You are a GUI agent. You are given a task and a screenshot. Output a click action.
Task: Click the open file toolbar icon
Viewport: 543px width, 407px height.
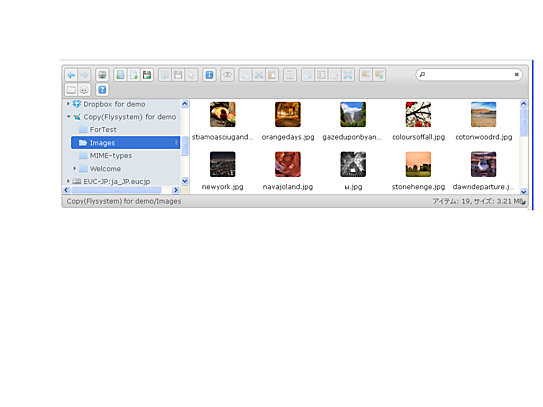165,75
